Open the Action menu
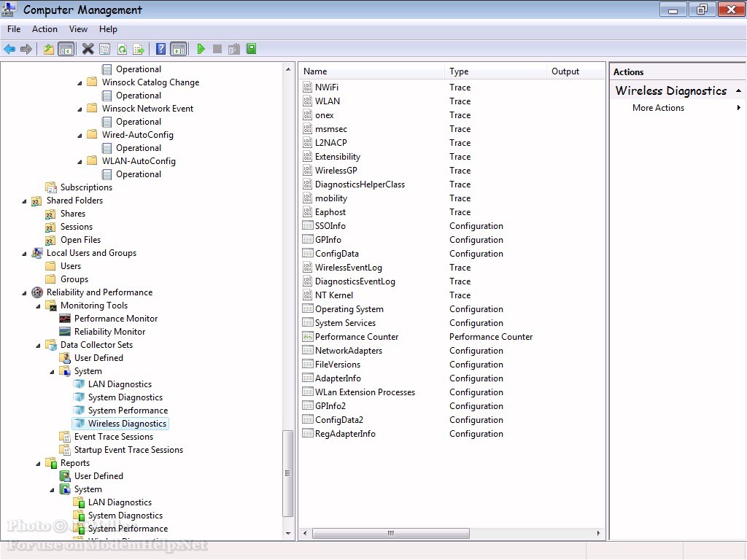747x560 pixels. 44,29
